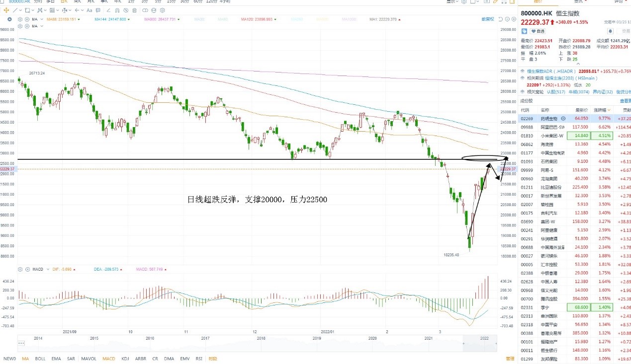Switch to 周K weekly chart tab
This screenshot has width=631, height=364.
77,2
